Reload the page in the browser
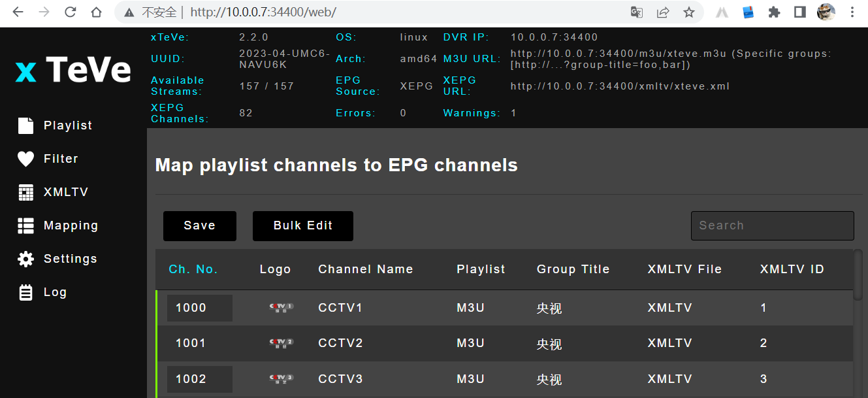868x398 pixels. pyautogui.click(x=70, y=12)
